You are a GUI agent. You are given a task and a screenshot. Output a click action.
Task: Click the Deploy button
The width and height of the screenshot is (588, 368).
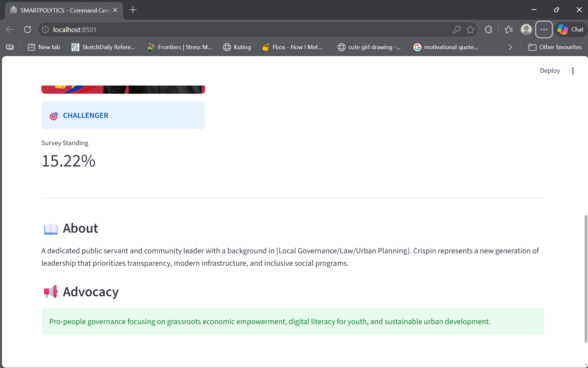[x=550, y=71]
